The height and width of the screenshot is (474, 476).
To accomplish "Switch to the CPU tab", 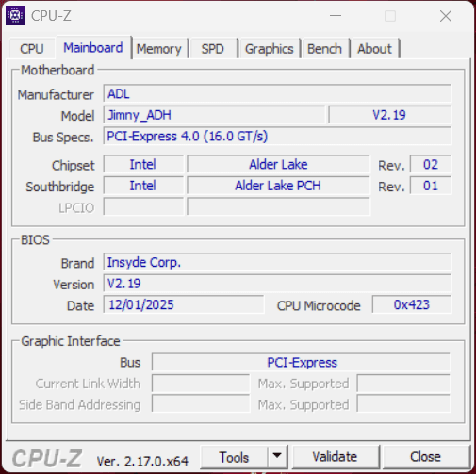I will [x=32, y=49].
